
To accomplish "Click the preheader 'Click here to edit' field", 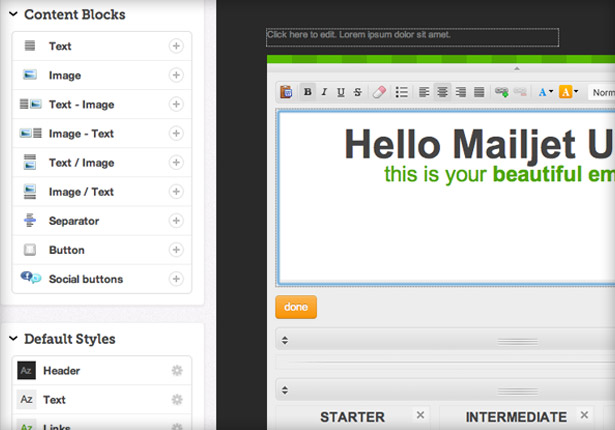I will pos(412,38).
